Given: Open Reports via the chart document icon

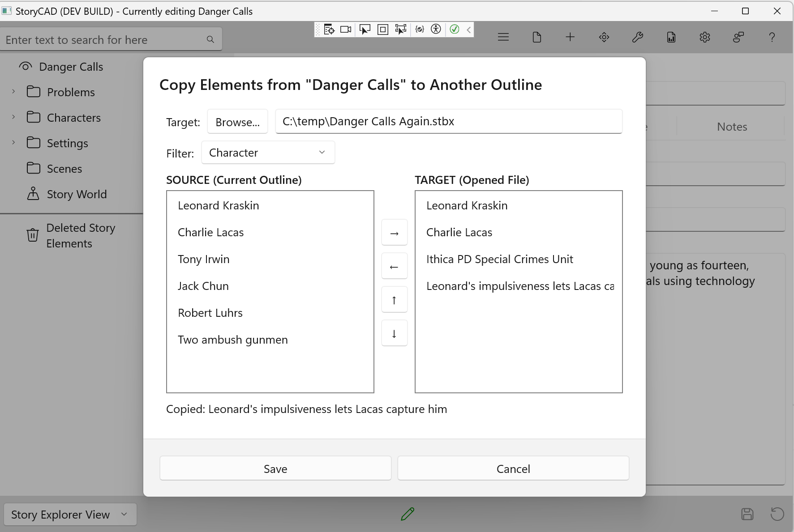Looking at the screenshot, I should coord(671,37).
